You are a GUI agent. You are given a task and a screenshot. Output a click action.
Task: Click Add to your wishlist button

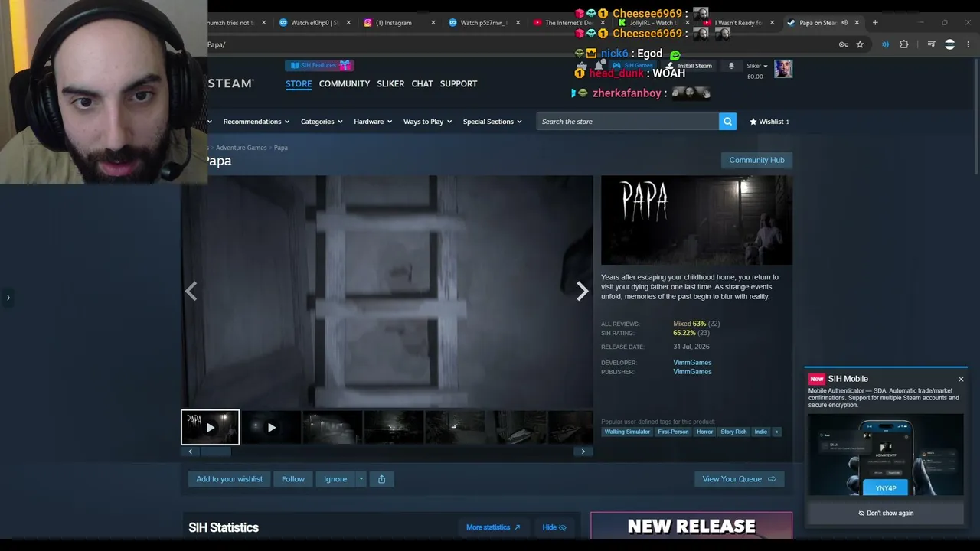click(229, 479)
